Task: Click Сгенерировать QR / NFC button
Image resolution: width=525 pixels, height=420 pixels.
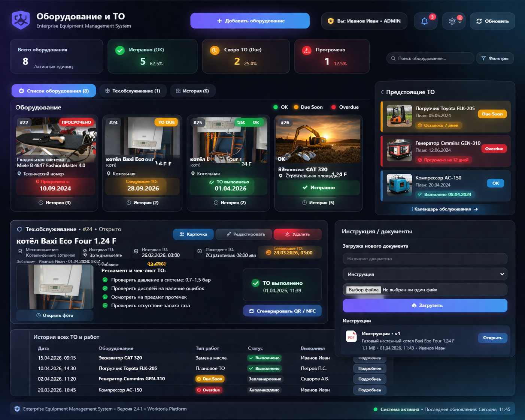Action: pos(282,311)
